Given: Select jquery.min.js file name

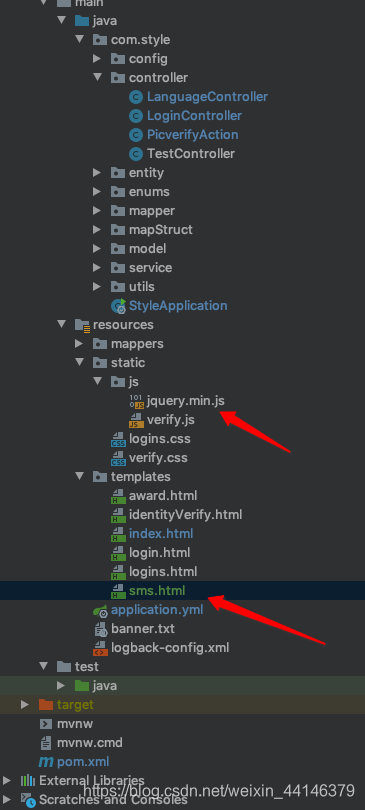Looking at the screenshot, I should [186, 400].
